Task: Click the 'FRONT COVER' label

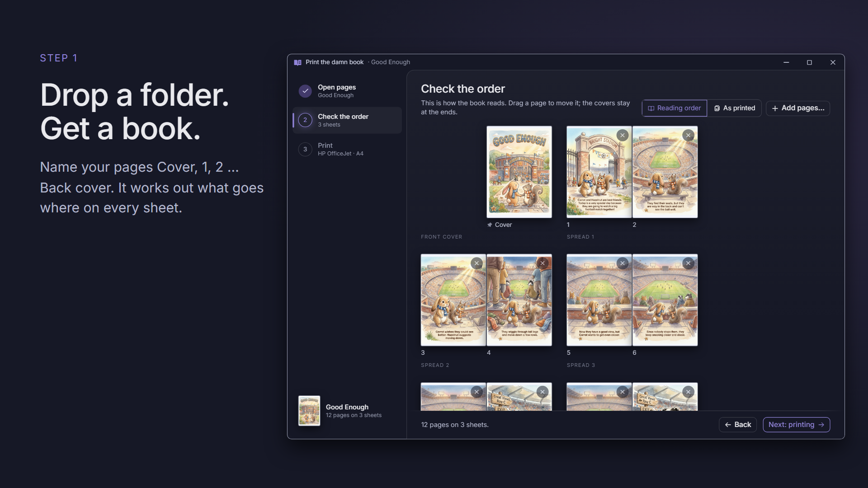Action: point(441,237)
